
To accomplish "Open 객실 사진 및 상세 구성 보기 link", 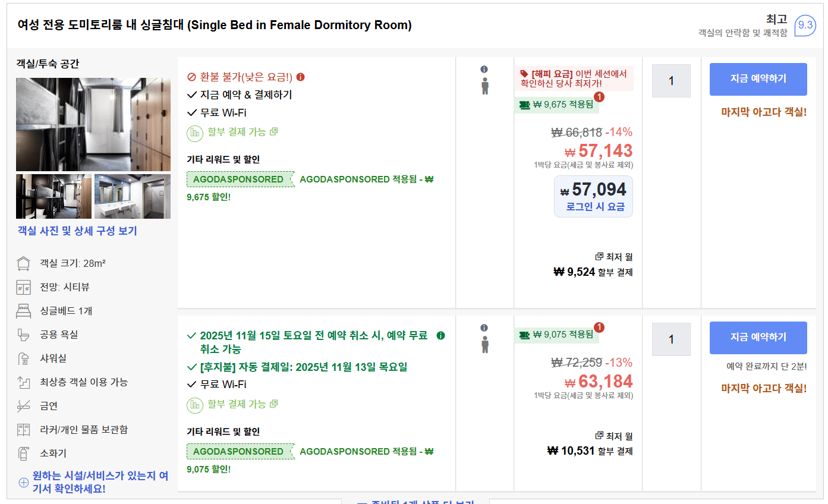I will coord(77,231).
